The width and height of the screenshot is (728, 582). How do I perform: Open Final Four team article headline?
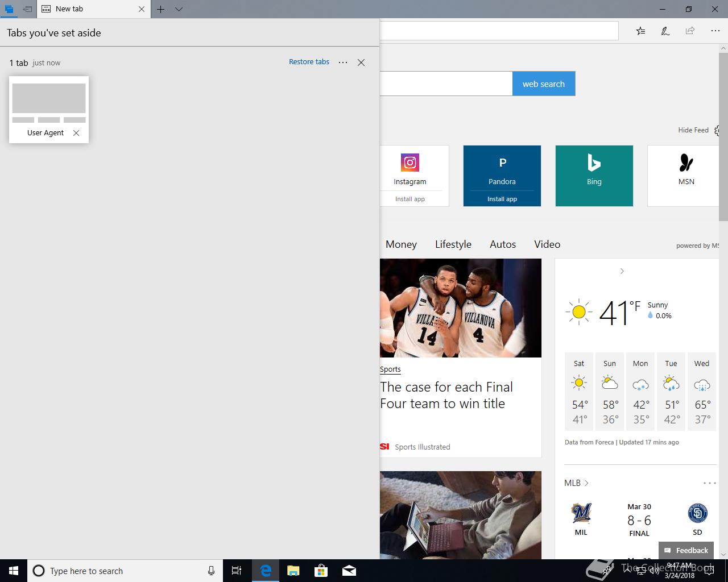pos(446,395)
